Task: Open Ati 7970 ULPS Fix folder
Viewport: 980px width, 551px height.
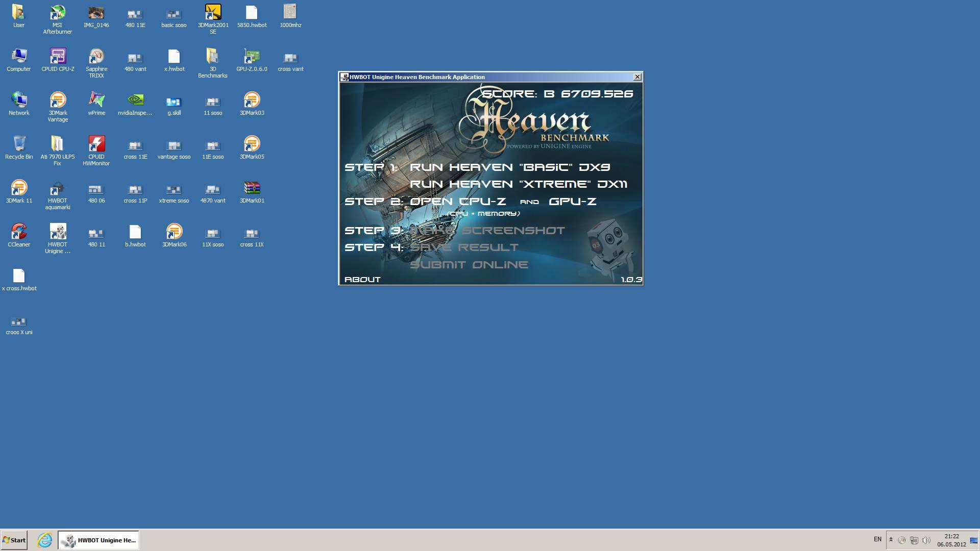Action: tap(58, 151)
